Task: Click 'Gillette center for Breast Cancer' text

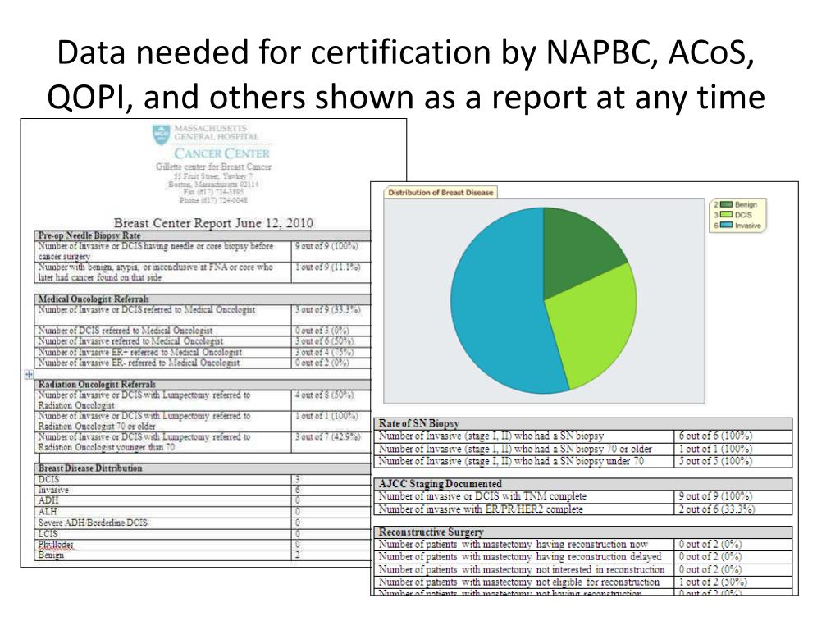Action: 213,167
